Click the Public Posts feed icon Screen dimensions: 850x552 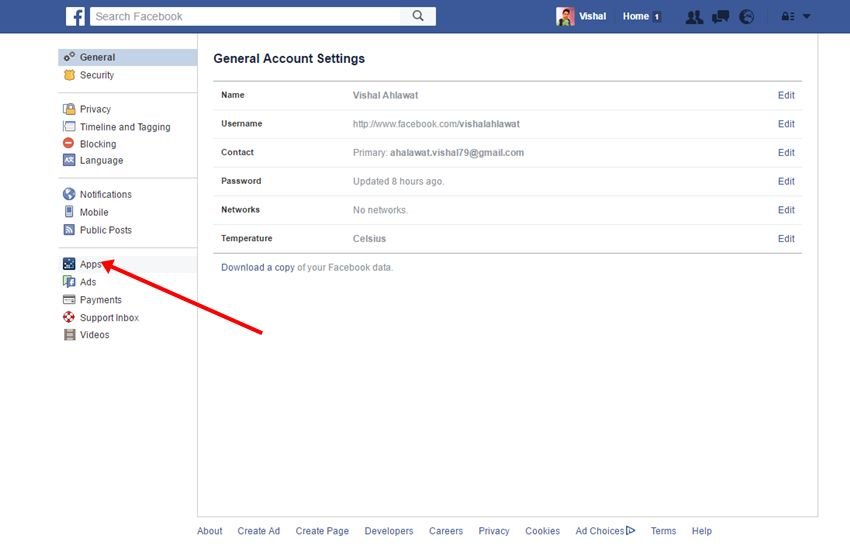(69, 229)
